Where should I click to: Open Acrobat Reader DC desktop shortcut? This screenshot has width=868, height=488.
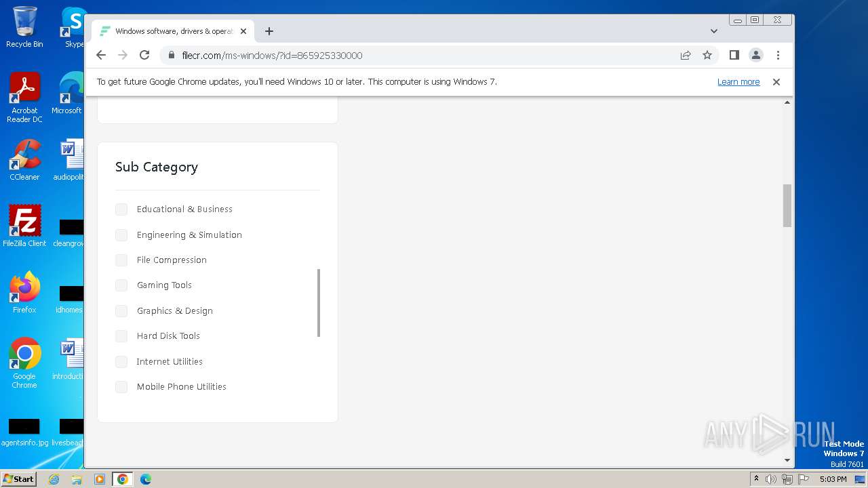[x=24, y=98]
